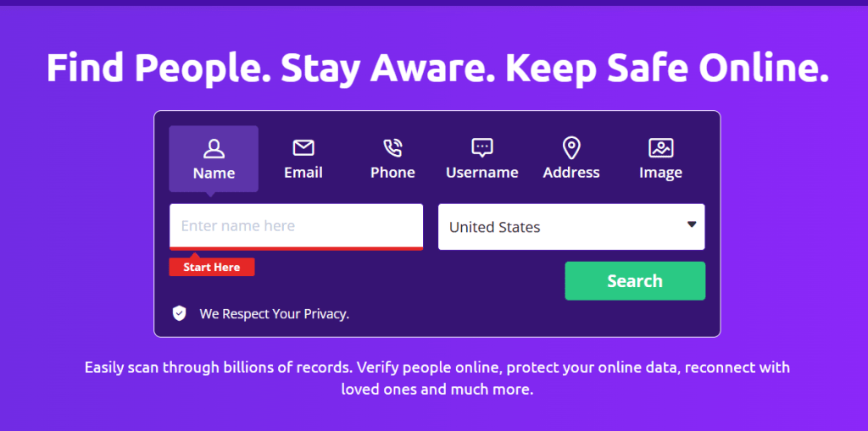Select the ringing phone handset icon
Screen dimensions: 868x431
click(392, 147)
